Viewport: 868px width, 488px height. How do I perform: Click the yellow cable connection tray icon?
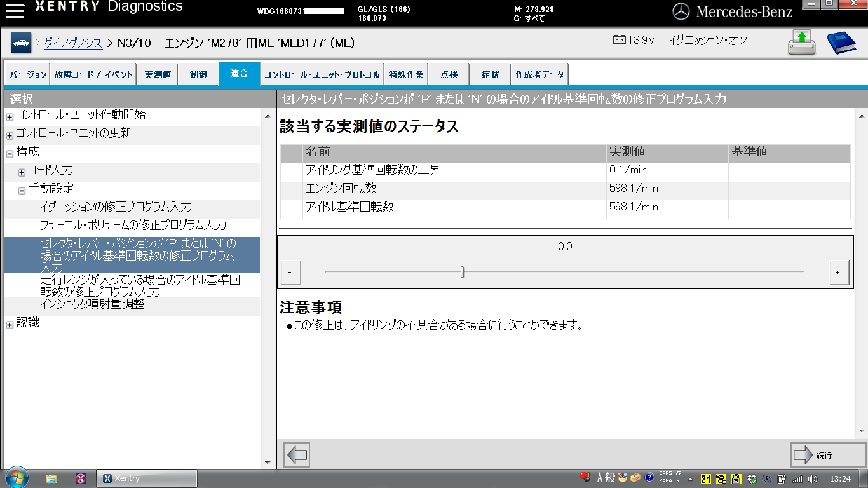721,479
